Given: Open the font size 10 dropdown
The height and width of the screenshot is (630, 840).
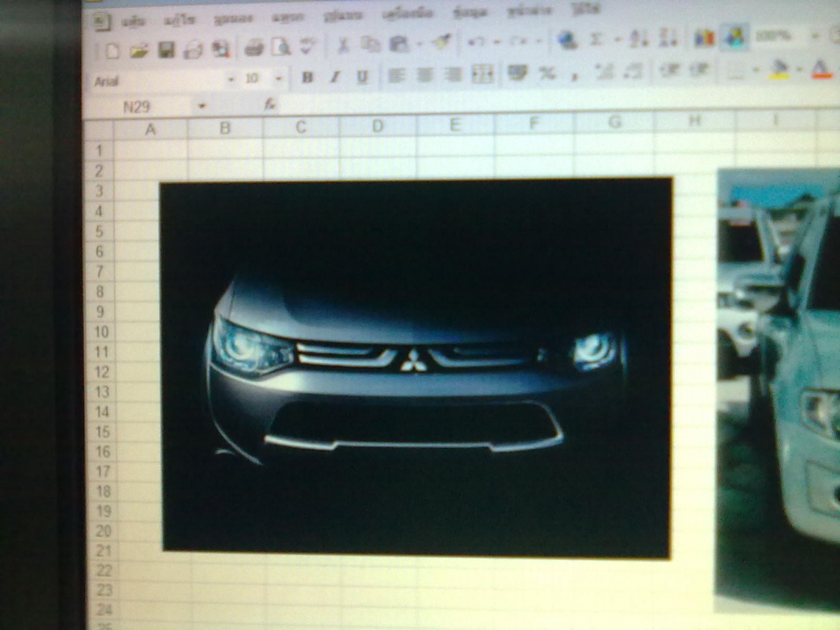Looking at the screenshot, I should click(279, 78).
